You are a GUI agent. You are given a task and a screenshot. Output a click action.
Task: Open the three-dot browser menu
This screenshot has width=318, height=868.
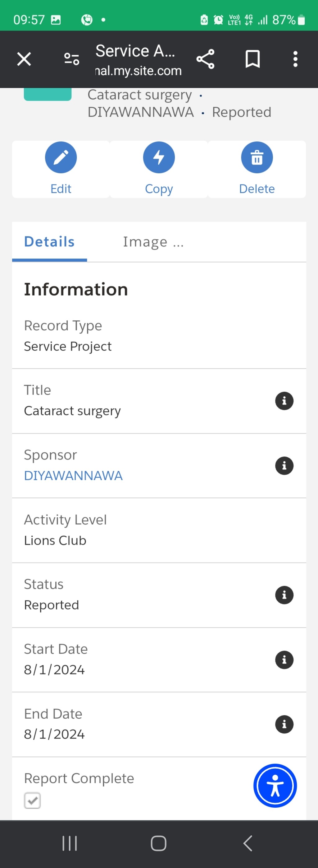pyautogui.click(x=295, y=59)
